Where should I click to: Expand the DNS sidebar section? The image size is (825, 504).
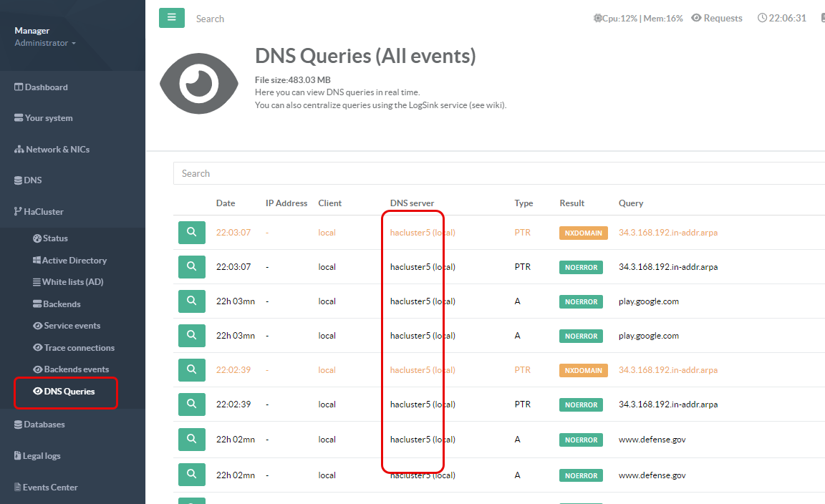click(33, 180)
